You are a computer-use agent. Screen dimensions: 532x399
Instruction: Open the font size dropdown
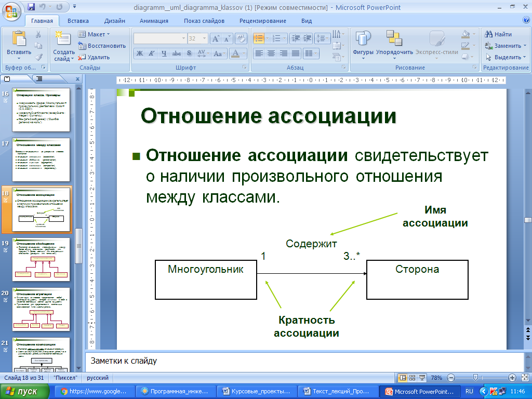pos(203,38)
